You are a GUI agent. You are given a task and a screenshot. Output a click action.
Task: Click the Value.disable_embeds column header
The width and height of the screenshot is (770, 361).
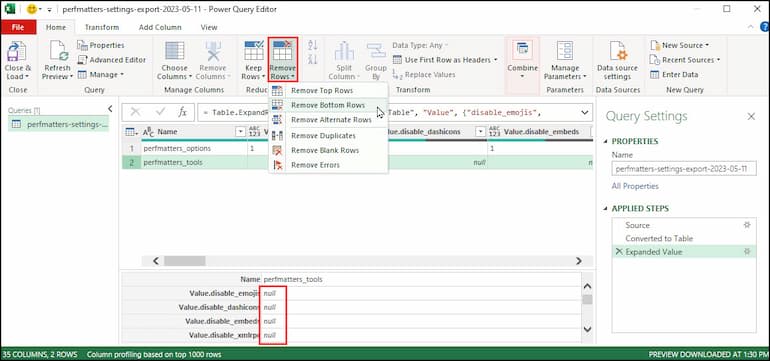pyautogui.click(x=540, y=132)
